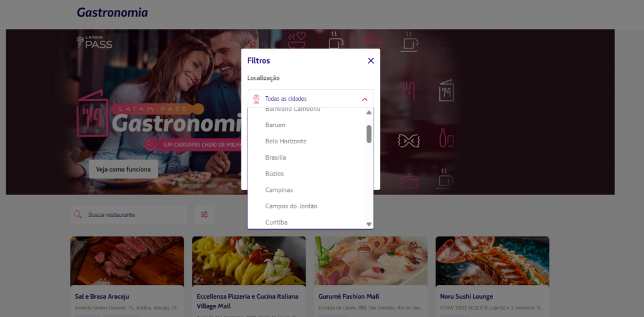Click the location pin icon in dropdown
The height and width of the screenshot is (317, 644).
256,99
